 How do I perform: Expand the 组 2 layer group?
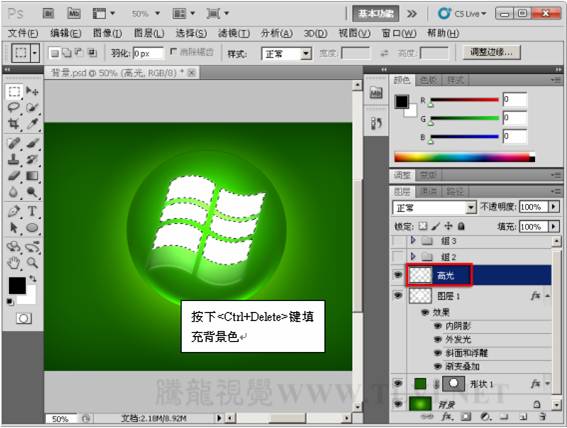[x=413, y=257]
